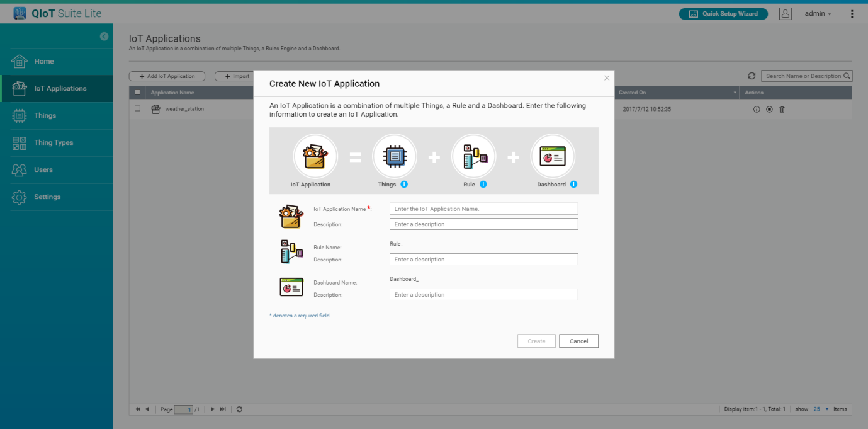Click the Things info icon in dialog
Viewport: 868px width, 429px height.
pos(404,185)
